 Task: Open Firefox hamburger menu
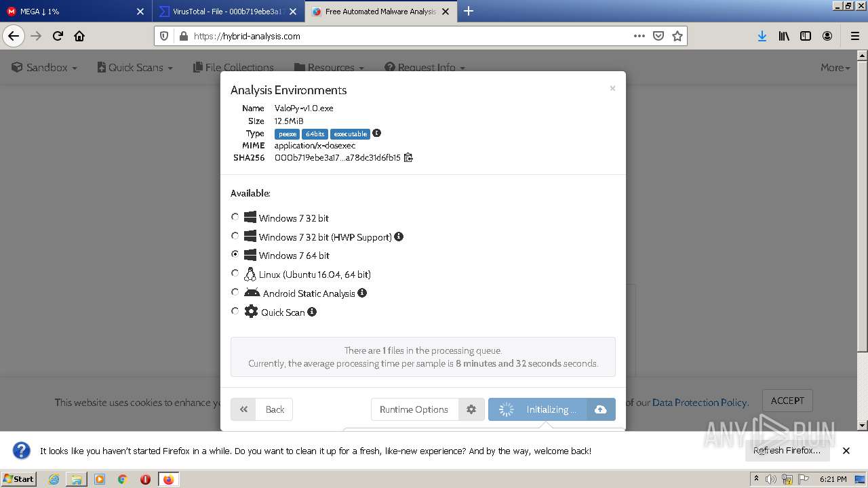(x=854, y=36)
